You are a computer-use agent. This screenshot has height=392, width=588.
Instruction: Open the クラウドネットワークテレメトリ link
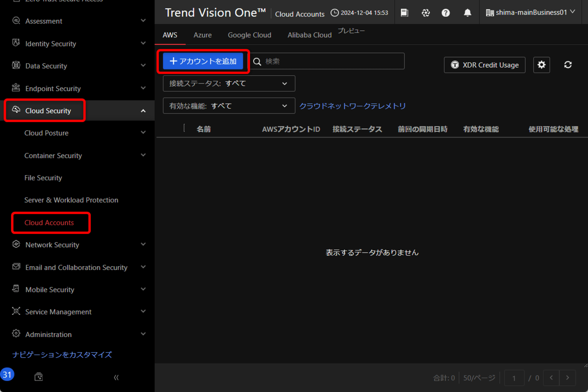coord(353,106)
